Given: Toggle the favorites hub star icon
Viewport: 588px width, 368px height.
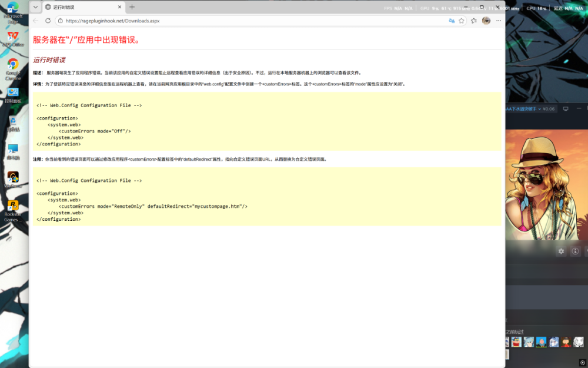Looking at the screenshot, I should click(473, 21).
